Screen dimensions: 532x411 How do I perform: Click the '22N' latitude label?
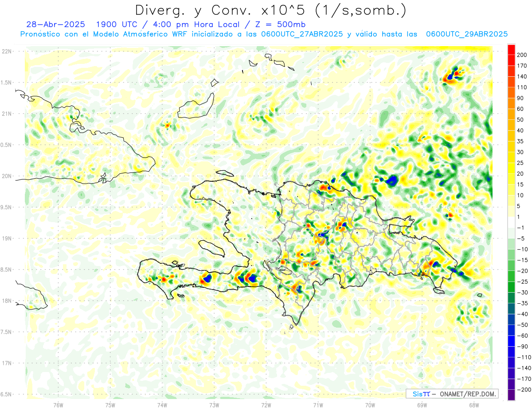(x=7, y=51)
